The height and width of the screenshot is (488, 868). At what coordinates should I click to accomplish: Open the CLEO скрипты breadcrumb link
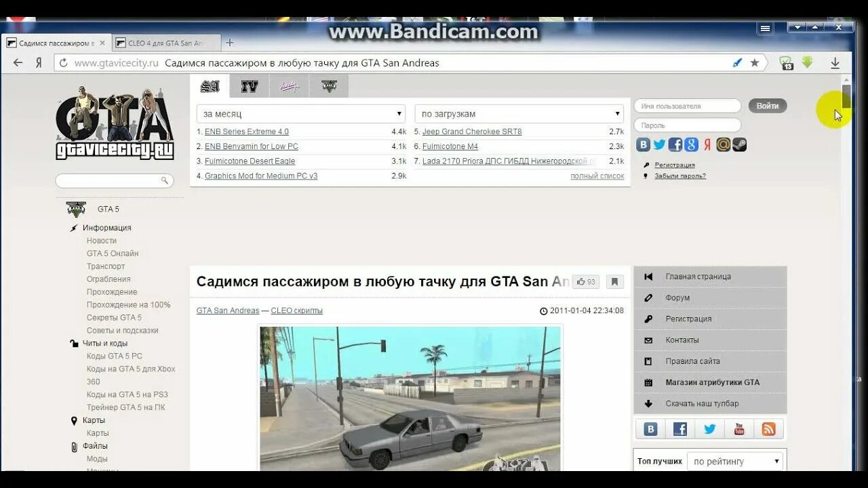tap(296, 310)
